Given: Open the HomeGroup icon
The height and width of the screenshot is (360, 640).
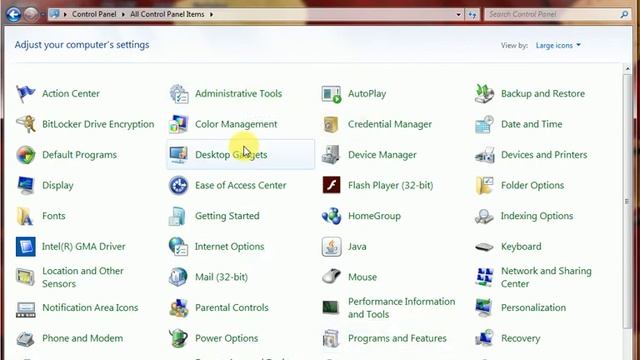Looking at the screenshot, I should point(331,216).
